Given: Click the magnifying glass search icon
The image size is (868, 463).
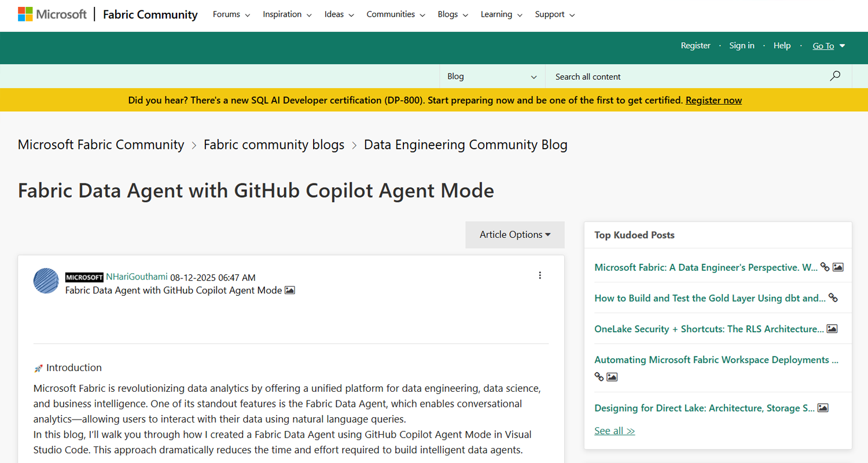Looking at the screenshot, I should tap(835, 76).
